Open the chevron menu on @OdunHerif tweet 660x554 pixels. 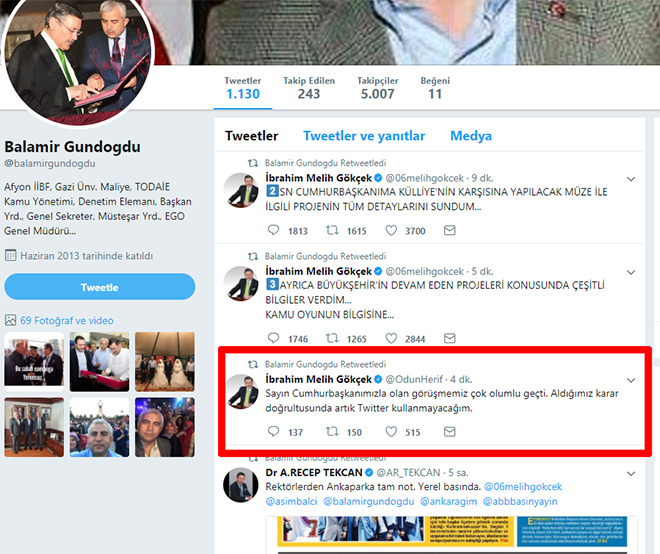[631, 380]
